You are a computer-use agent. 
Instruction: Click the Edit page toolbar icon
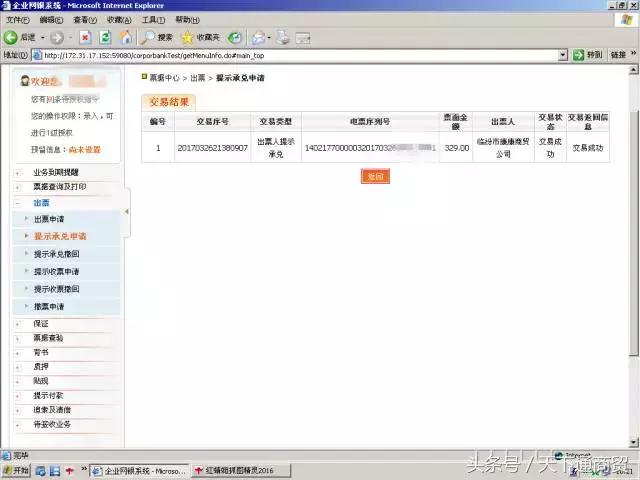[302, 38]
